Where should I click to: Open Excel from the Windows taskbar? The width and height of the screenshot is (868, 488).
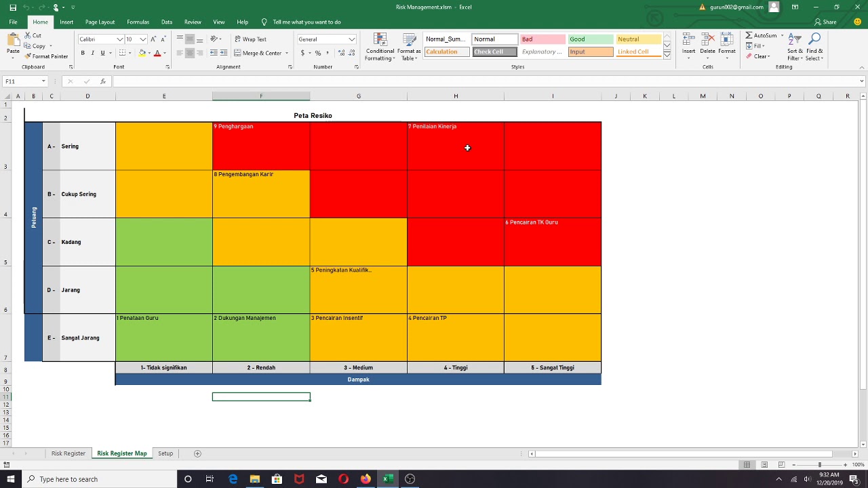point(387,479)
